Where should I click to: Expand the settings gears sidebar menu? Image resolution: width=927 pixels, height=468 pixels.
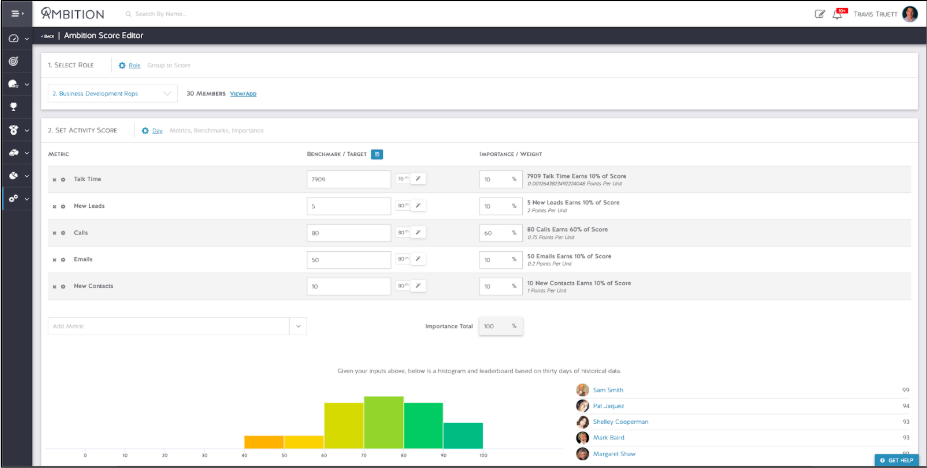click(x=17, y=198)
